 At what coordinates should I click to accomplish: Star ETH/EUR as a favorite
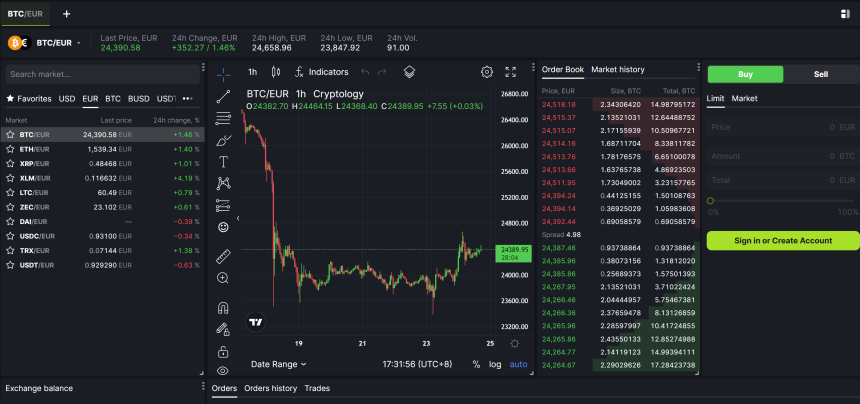pos(10,149)
